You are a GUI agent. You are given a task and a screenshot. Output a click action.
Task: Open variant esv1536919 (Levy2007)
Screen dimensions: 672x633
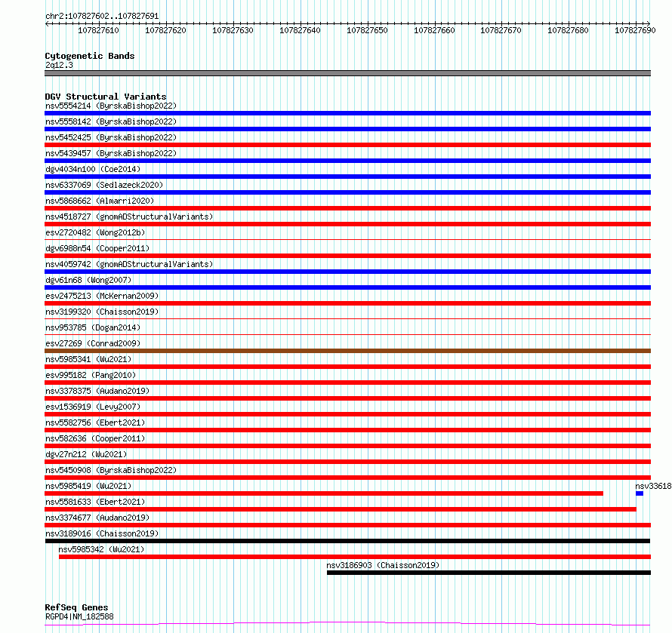pyautogui.click(x=93, y=407)
